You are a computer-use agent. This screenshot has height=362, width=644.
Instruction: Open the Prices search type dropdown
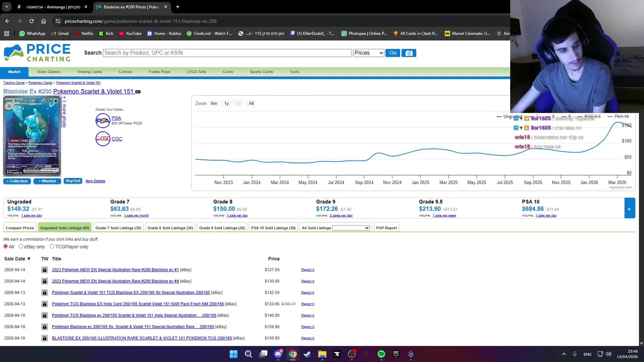(368, 53)
